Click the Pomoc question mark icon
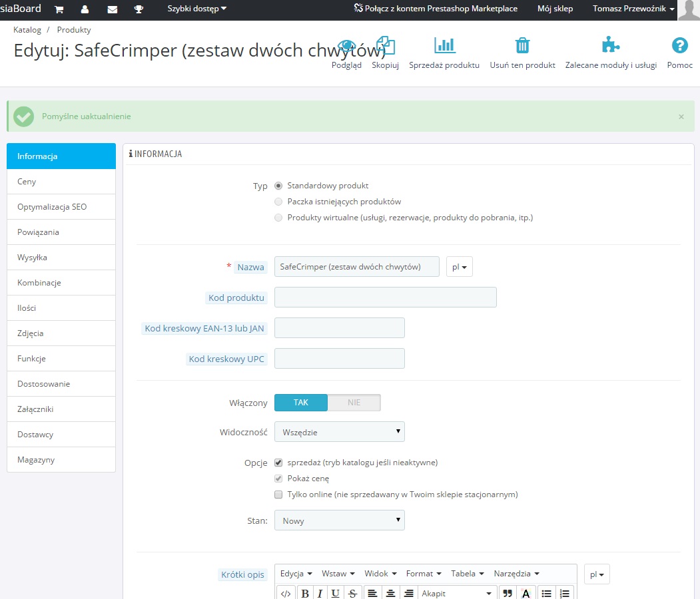The width and height of the screenshot is (700, 599). pyautogui.click(x=679, y=45)
